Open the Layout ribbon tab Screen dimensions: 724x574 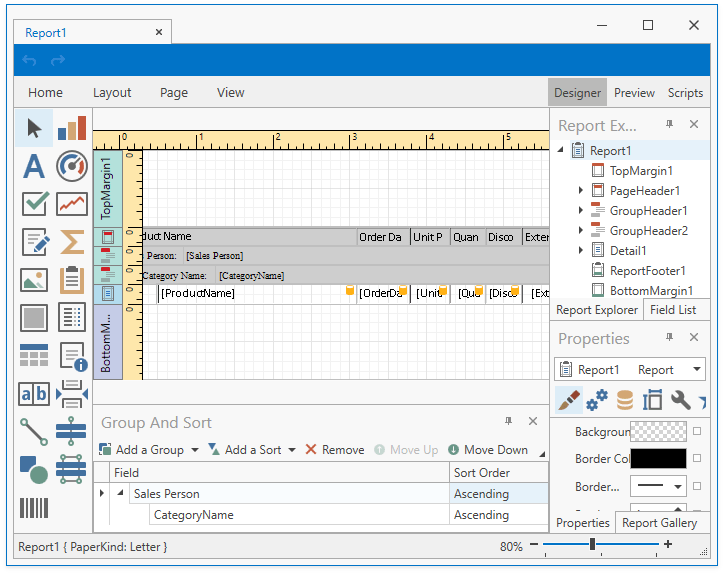[112, 92]
